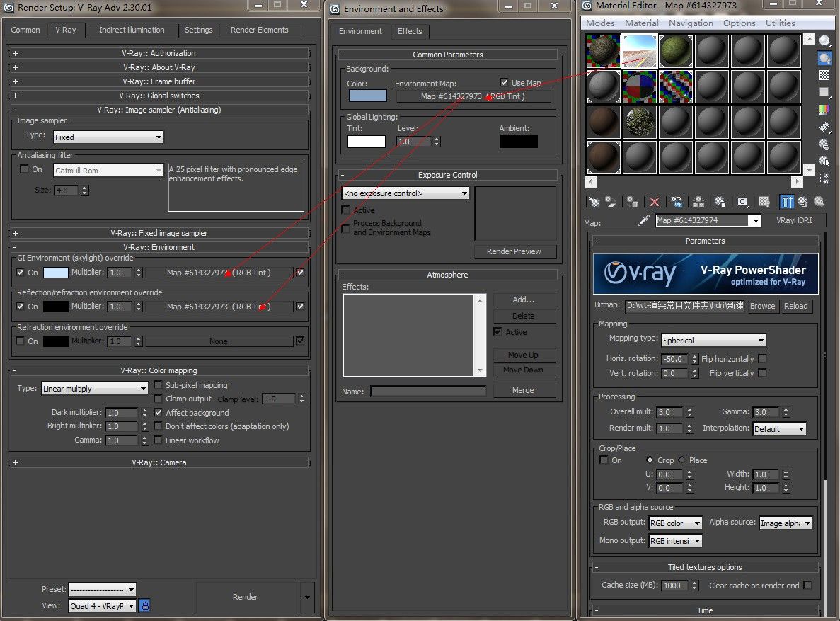
Task: Pick the eyedropper next to Map name
Action: pyautogui.click(x=644, y=220)
